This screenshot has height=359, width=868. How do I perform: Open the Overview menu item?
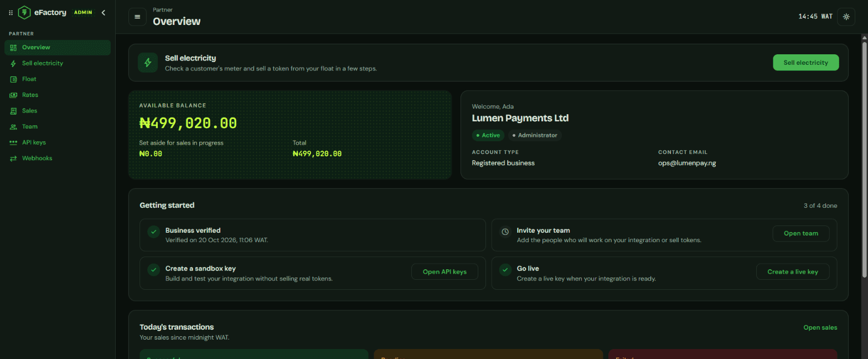coord(58,48)
